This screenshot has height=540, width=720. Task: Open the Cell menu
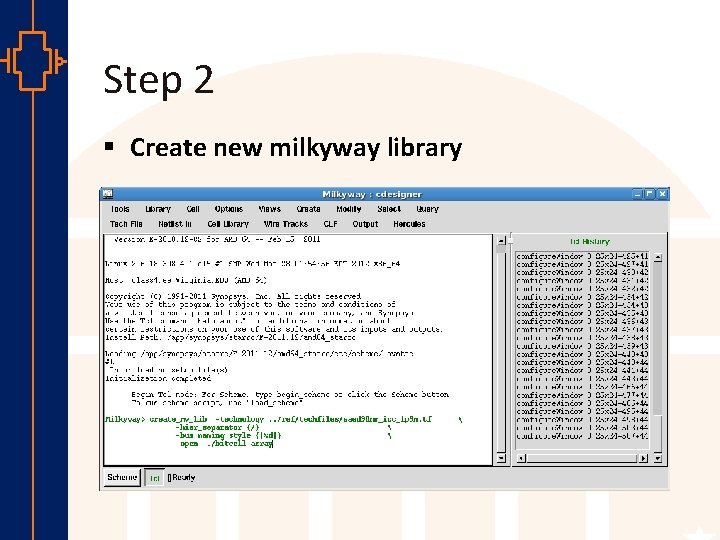[x=193, y=209]
